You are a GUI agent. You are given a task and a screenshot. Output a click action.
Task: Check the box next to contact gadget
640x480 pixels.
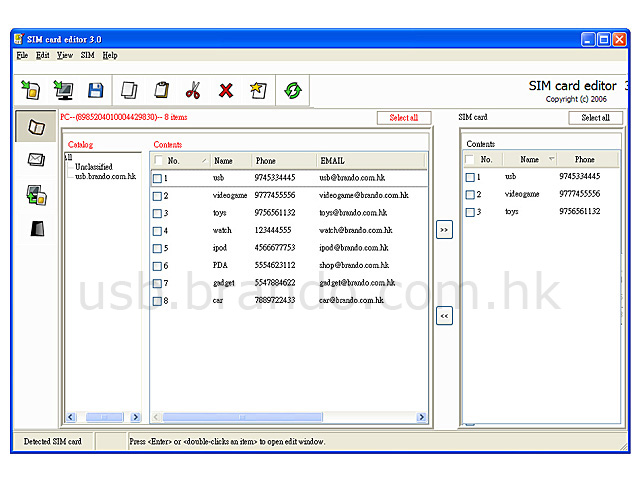click(x=158, y=283)
